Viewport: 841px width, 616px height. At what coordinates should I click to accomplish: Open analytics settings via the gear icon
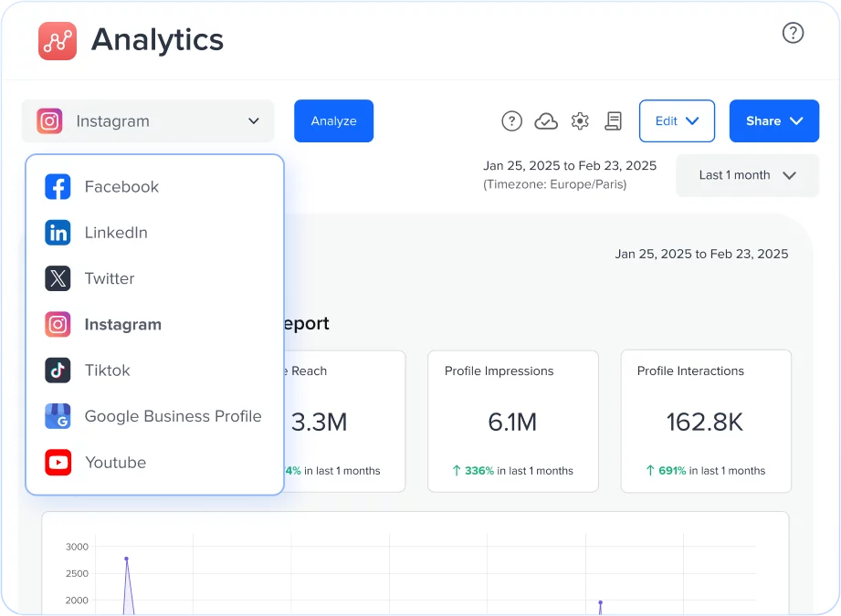[x=579, y=120]
